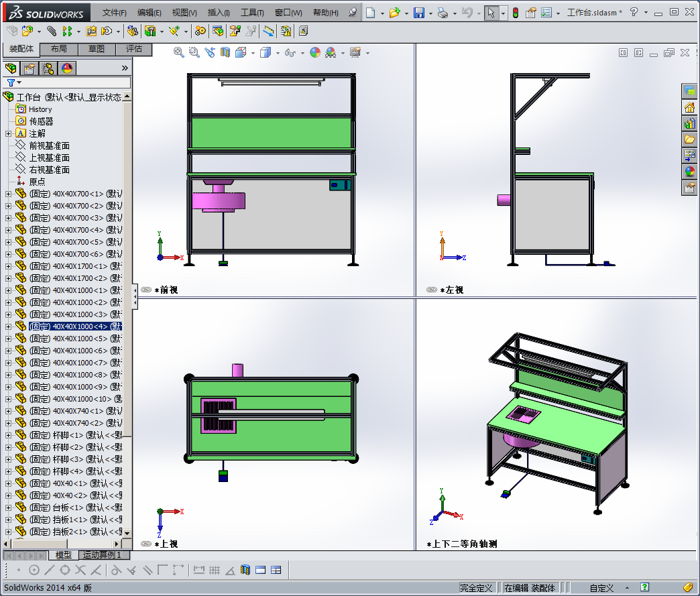Screen dimensions: 700x596
Task: Select the 原点 origin item
Action: pyautogui.click(x=37, y=182)
